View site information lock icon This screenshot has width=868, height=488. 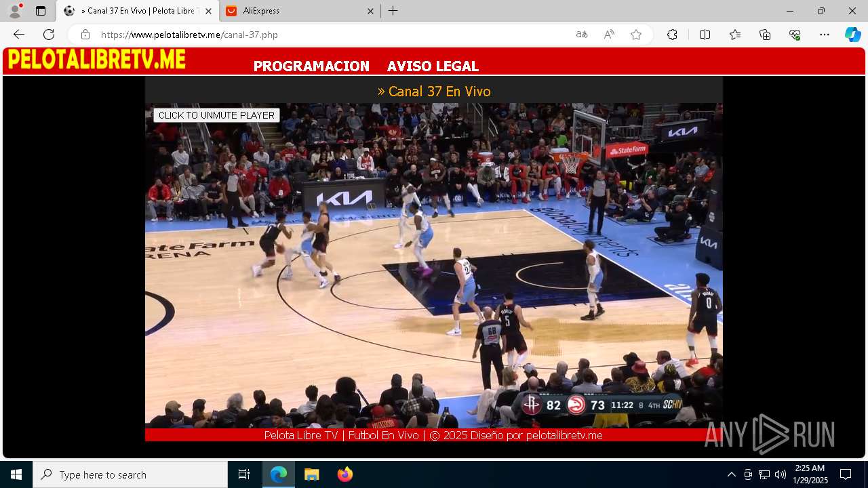[85, 35]
